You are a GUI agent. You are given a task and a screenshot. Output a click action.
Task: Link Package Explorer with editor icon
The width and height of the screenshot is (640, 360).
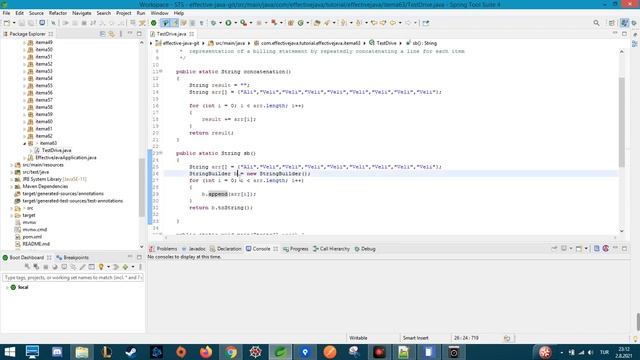[x=111, y=34]
